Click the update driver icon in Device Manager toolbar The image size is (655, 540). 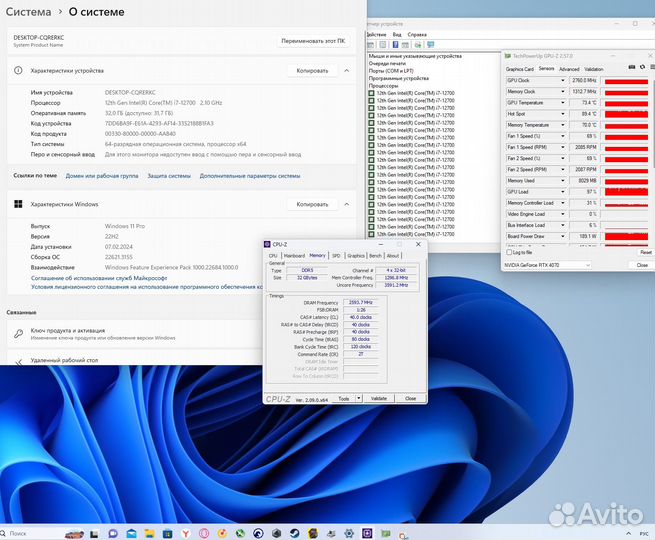click(x=418, y=45)
